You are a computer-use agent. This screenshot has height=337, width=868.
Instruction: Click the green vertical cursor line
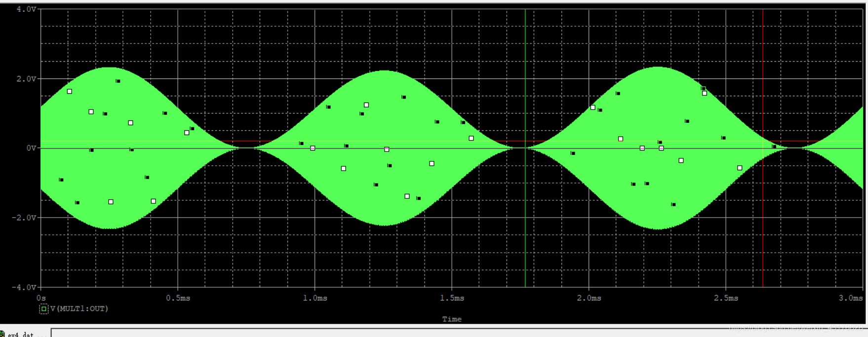pyautogui.click(x=525, y=148)
